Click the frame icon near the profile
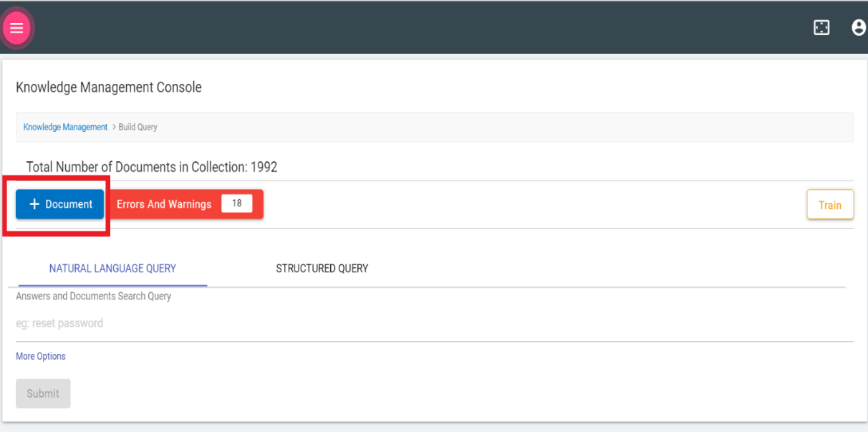This screenshot has width=868, height=432. 821,27
